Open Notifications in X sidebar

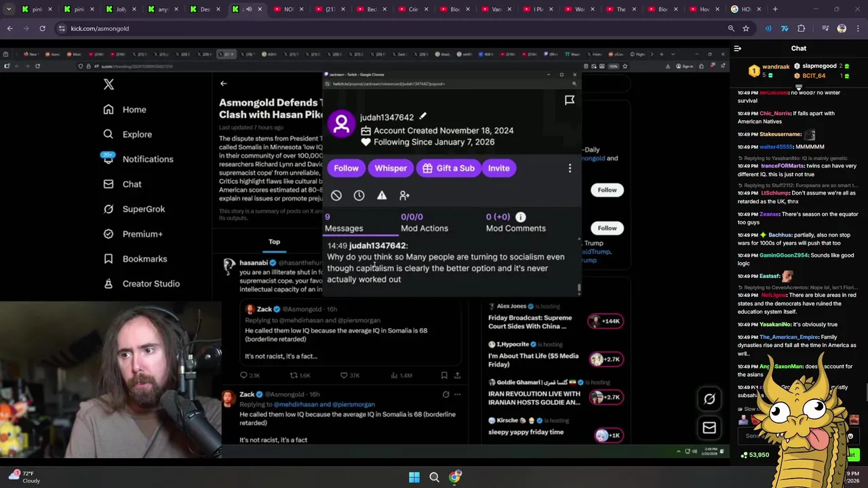click(138, 159)
